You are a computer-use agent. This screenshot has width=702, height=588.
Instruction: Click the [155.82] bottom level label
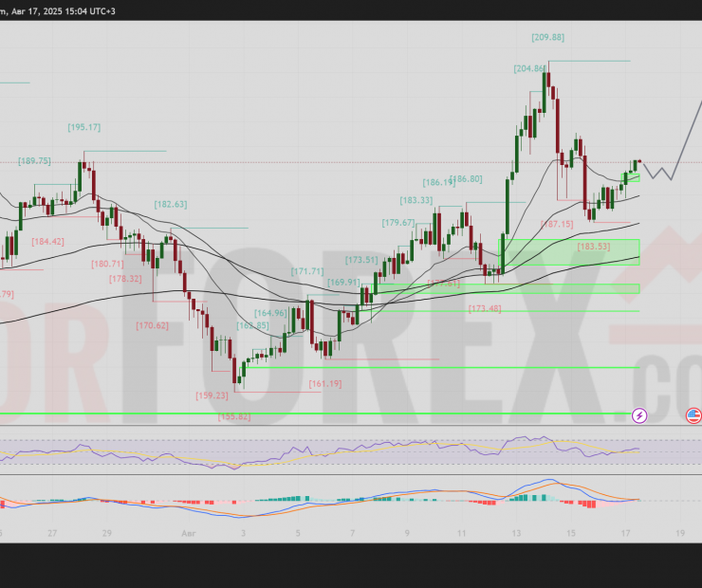[234, 416]
